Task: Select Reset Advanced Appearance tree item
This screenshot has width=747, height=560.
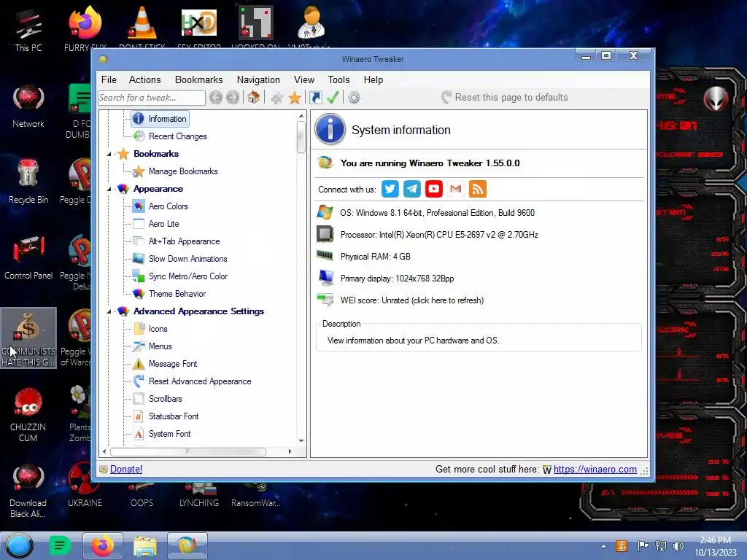Action: tap(200, 381)
